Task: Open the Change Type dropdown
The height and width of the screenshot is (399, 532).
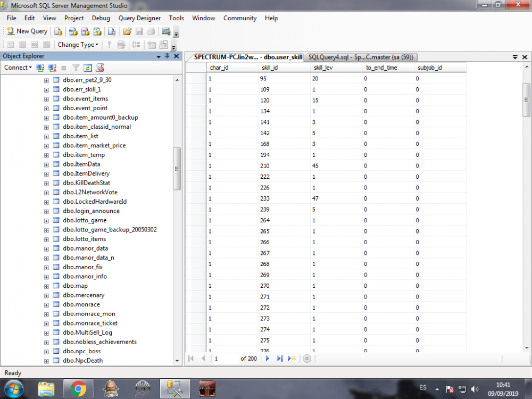Action: tap(78, 45)
